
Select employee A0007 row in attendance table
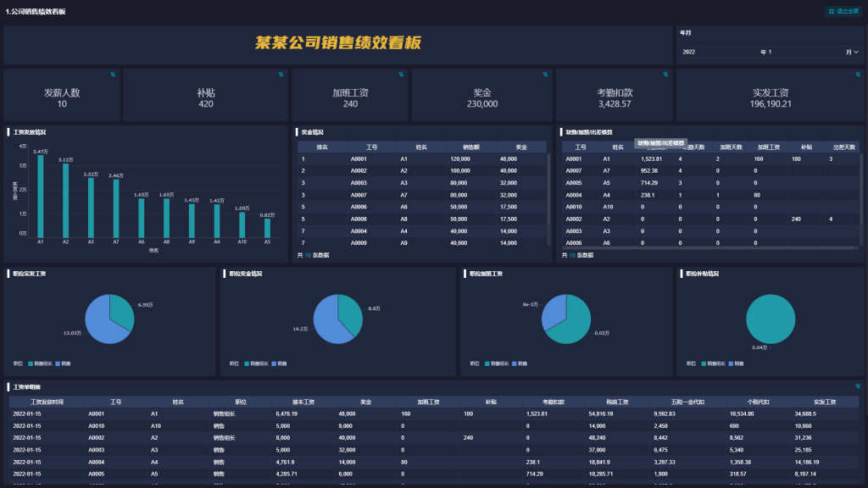point(575,170)
